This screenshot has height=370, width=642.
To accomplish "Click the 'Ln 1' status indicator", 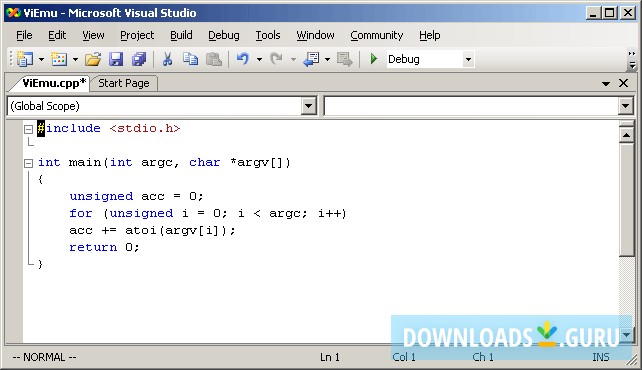I will [x=330, y=357].
